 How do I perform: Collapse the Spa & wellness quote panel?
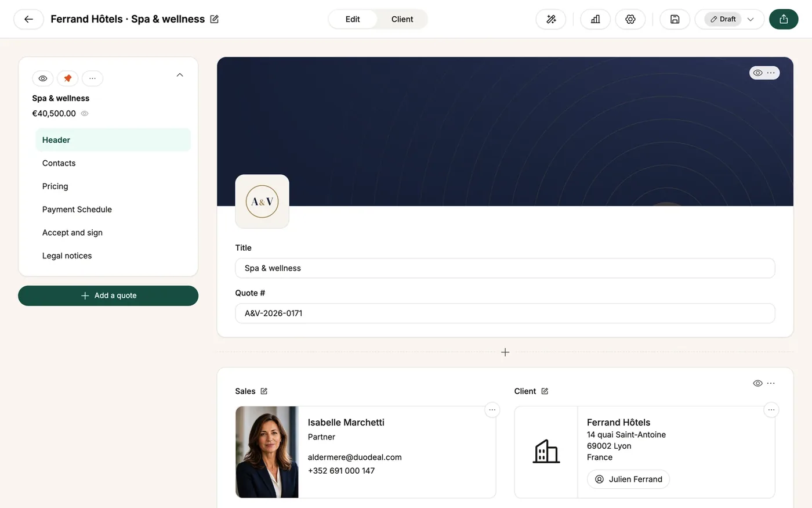pyautogui.click(x=180, y=75)
